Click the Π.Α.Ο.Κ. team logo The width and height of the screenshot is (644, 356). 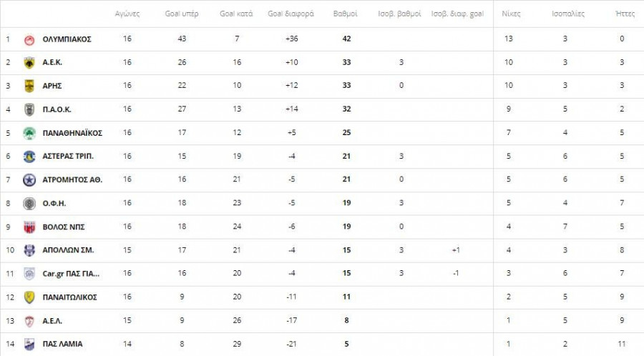click(x=29, y=109)
